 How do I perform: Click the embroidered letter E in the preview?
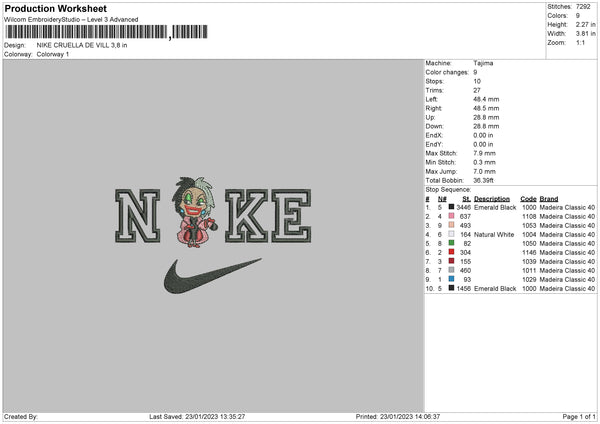[x=292, y=216]
